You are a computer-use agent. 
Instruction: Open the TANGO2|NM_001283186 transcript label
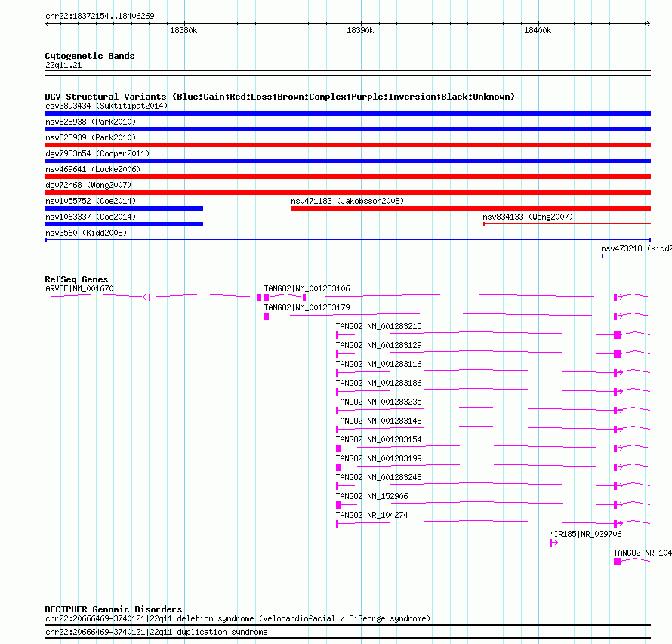pyautogui.click(x=379, y=383)
